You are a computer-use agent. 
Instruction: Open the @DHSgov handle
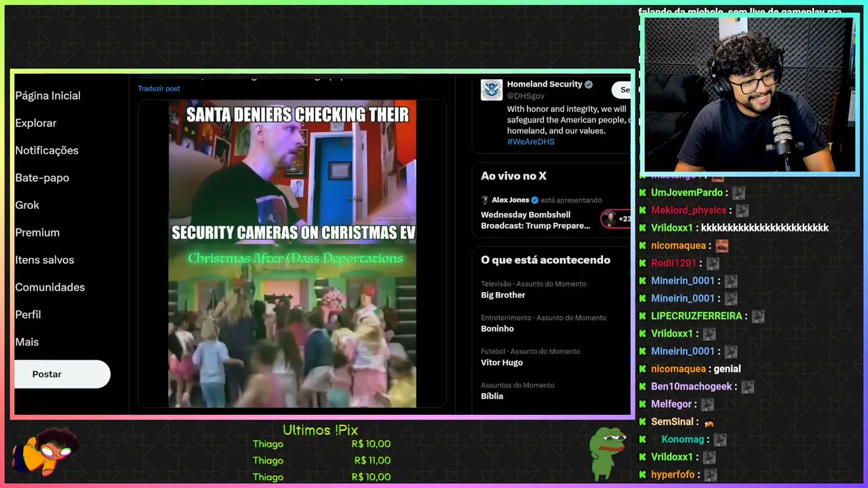[x=526, y=96]
